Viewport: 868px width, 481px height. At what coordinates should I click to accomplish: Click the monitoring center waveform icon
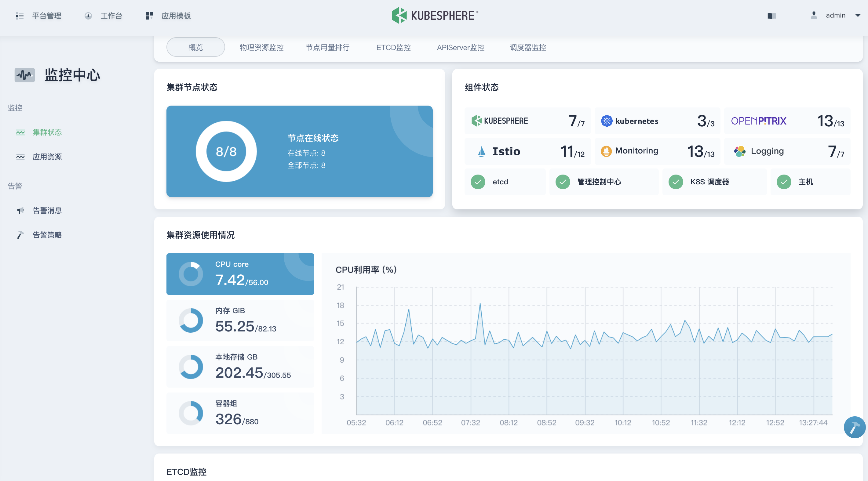point(25,75)
